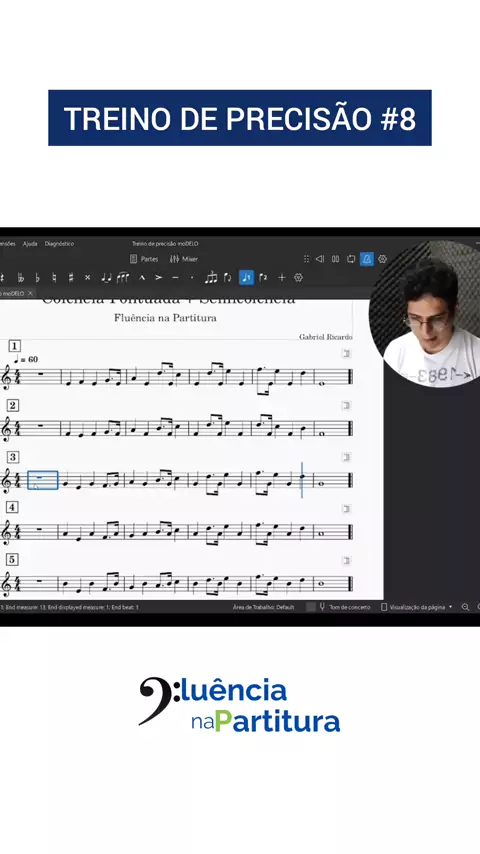
Task: Select Voice 1 button
Action: click(x=246, y=278)
